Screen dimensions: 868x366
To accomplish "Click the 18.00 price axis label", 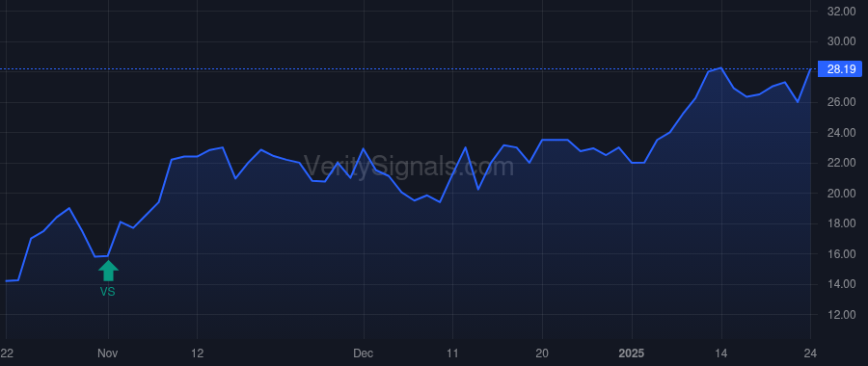I will [841, 223].
